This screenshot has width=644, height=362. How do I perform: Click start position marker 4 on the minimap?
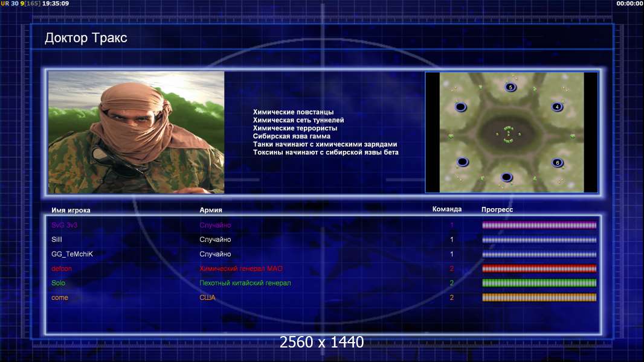coord(557,107)
